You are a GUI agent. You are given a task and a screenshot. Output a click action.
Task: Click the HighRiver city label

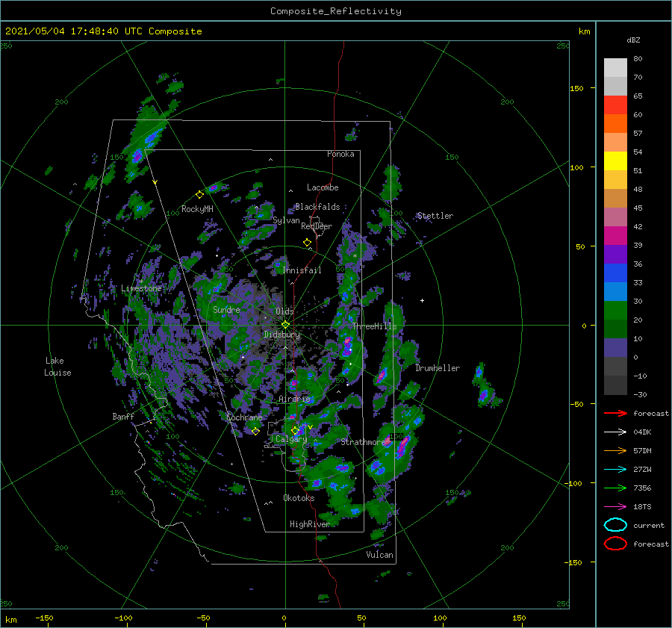click(x=310, y=524)
